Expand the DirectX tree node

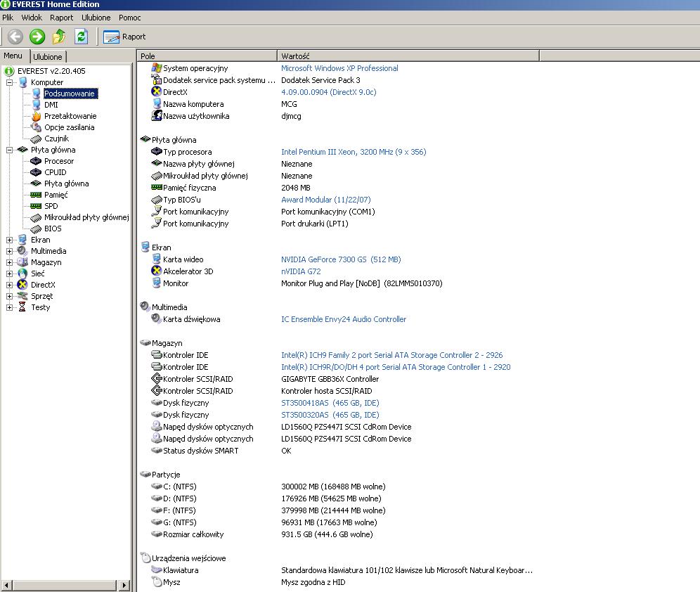pyautogui.click(x=9, y=285)
